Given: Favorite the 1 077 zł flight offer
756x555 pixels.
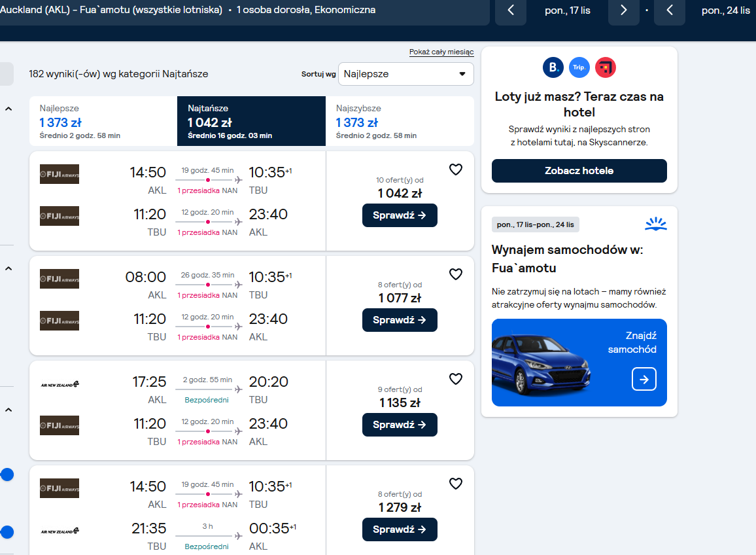Looking at the screenshot, I should (456, 274).
